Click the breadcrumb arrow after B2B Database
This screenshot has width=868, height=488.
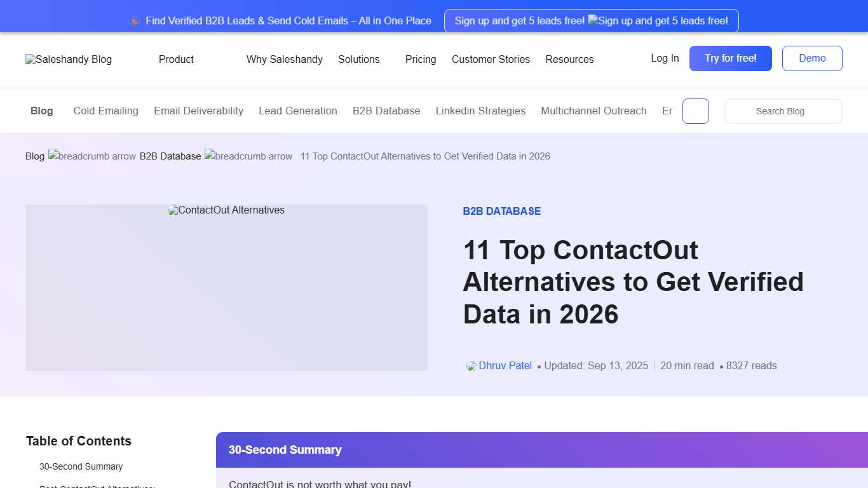pyautogui.click(x=248, y=156)
